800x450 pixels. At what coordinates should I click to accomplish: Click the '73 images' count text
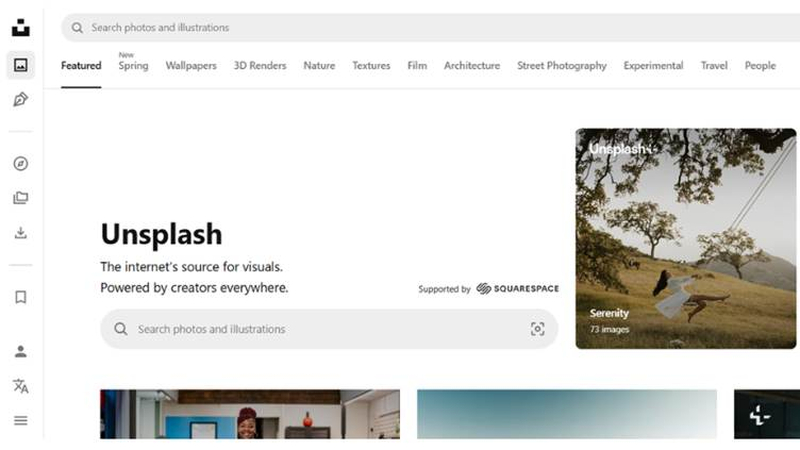(x=609, y=330)
